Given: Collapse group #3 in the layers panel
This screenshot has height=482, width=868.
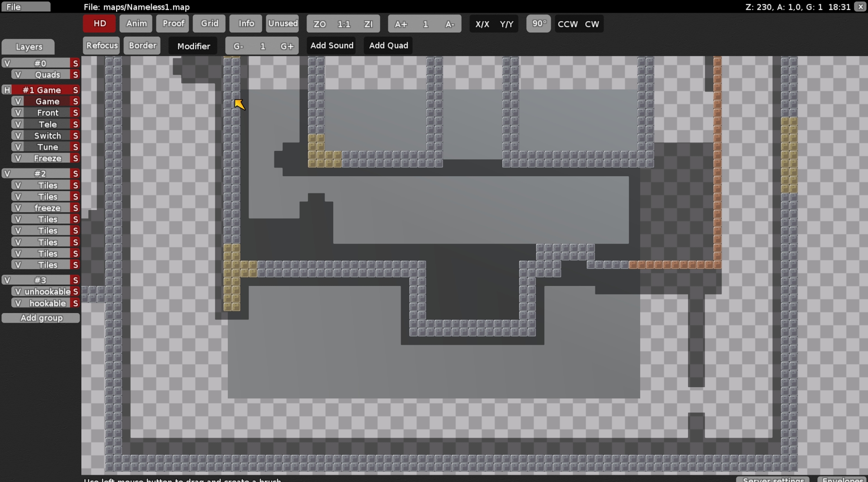Looking at the screenshot, I should (7, 280).
